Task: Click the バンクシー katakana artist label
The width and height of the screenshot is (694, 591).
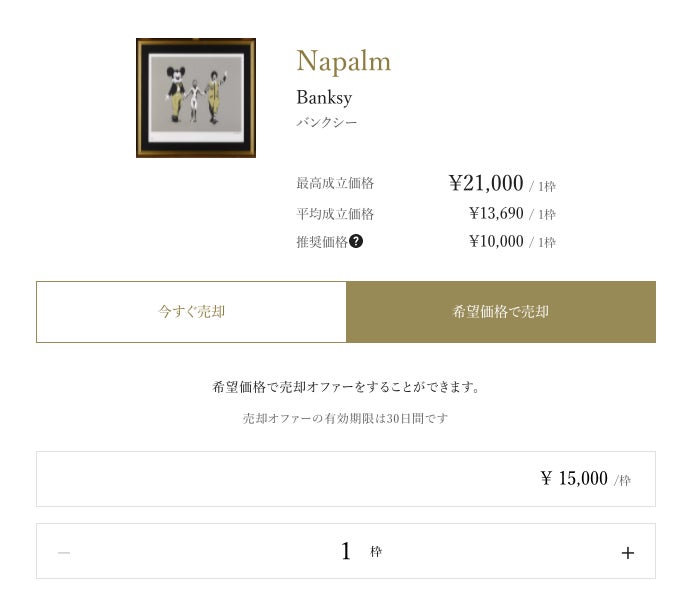Action: 326,123
